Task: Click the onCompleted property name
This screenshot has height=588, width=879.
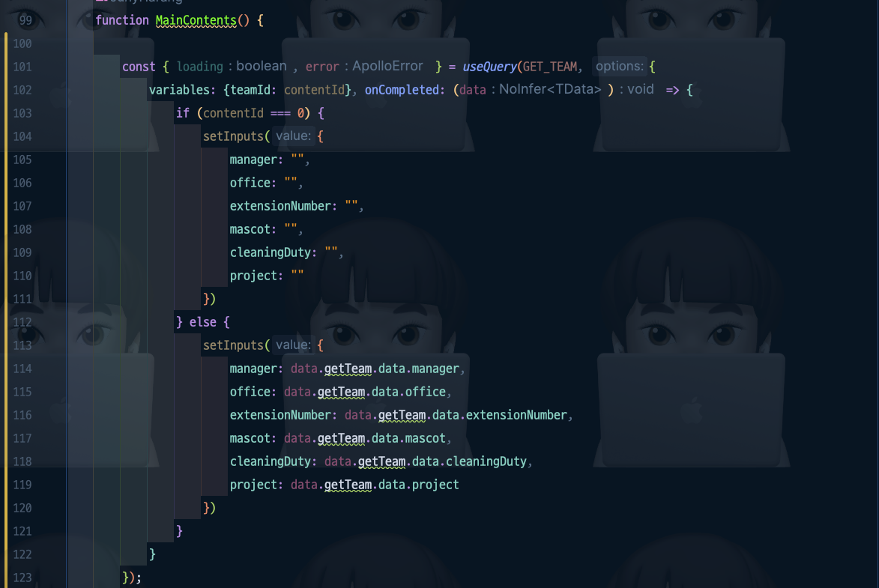Action: pyautogui.click(x=402, y=90)
